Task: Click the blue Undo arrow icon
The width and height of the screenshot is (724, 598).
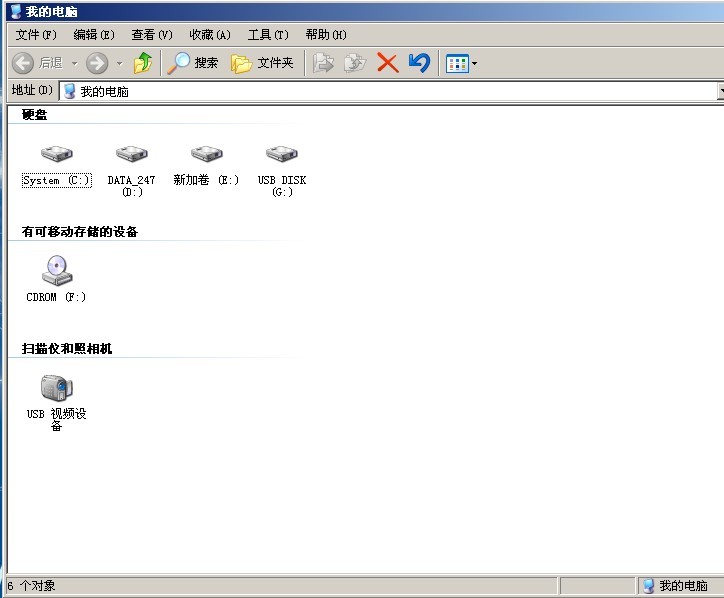Action: (x=419, y=63)
